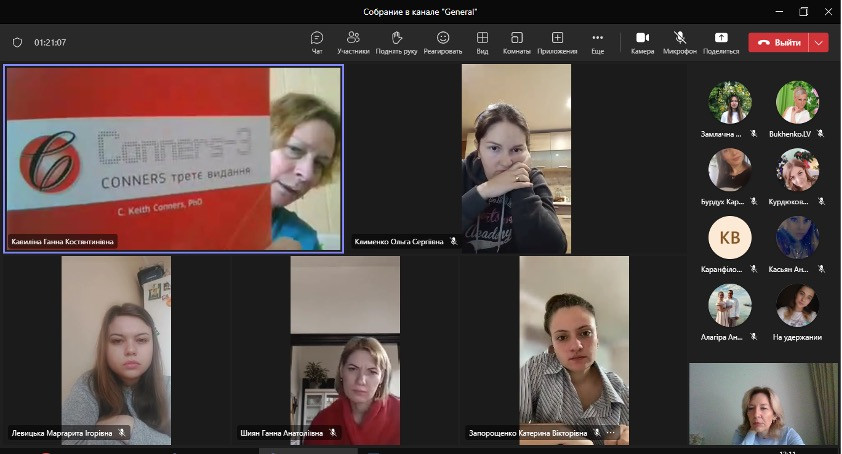This screenshot has width=842, height=454.
Task: Click the Касьян Ан... participant avatar
Action: tap(797, 237)
